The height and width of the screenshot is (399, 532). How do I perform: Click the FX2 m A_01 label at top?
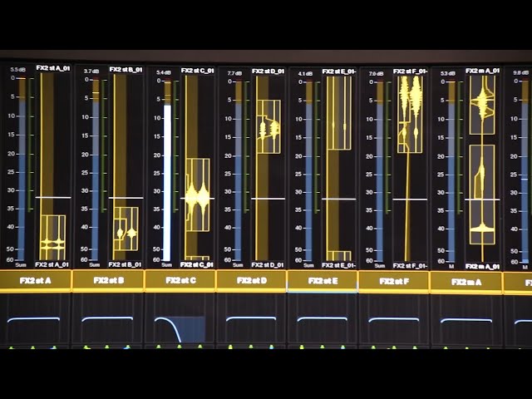tap(482, 71)
